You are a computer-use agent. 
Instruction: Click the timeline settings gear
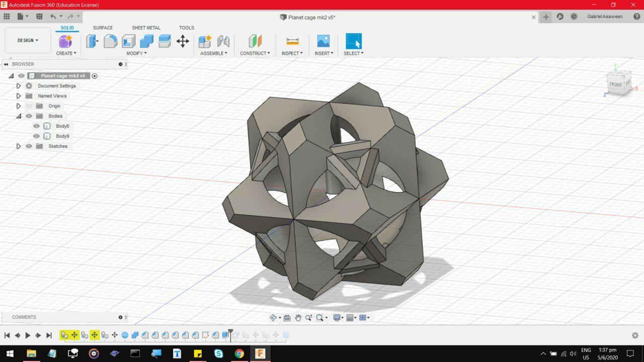[635, 335]
